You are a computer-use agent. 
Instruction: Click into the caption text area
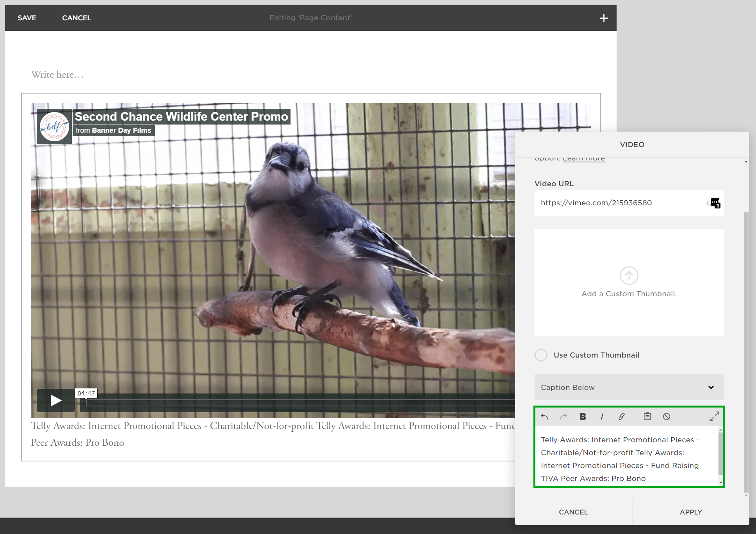click(x=626, y=456)
